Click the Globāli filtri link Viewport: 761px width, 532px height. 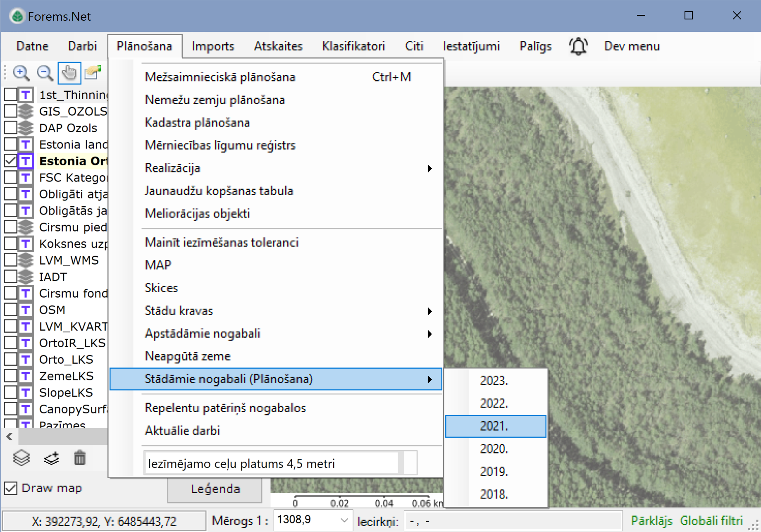pos(711,520)
